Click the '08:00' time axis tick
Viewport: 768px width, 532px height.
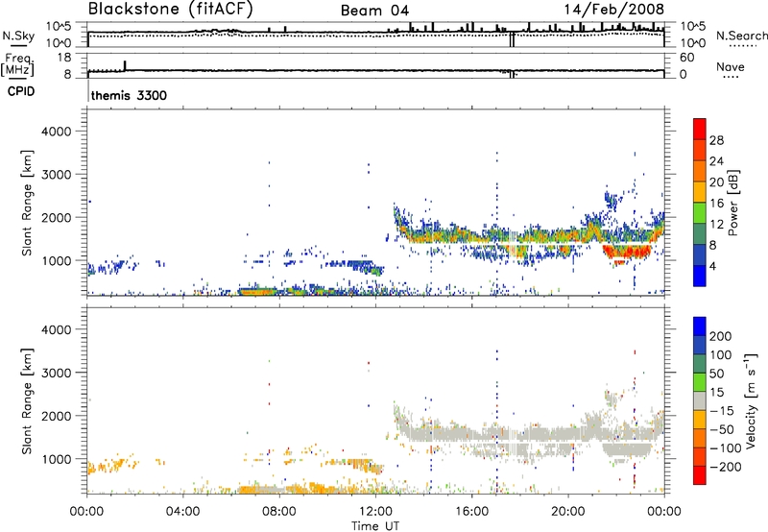pyautogui.click(x=279, y=512)
